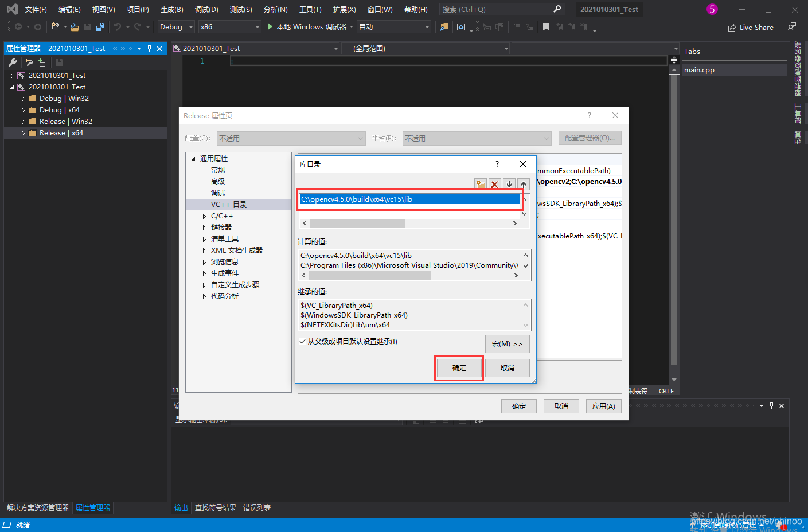Expand the Debug | Win32 folder

pos(23,99)
